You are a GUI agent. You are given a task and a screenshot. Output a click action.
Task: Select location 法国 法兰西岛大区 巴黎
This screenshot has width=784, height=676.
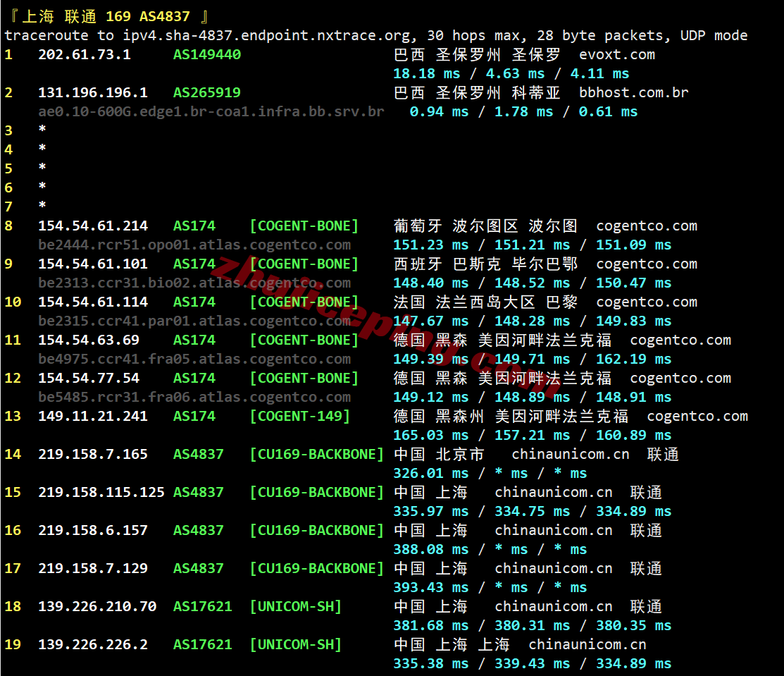[x=485, y=302]
